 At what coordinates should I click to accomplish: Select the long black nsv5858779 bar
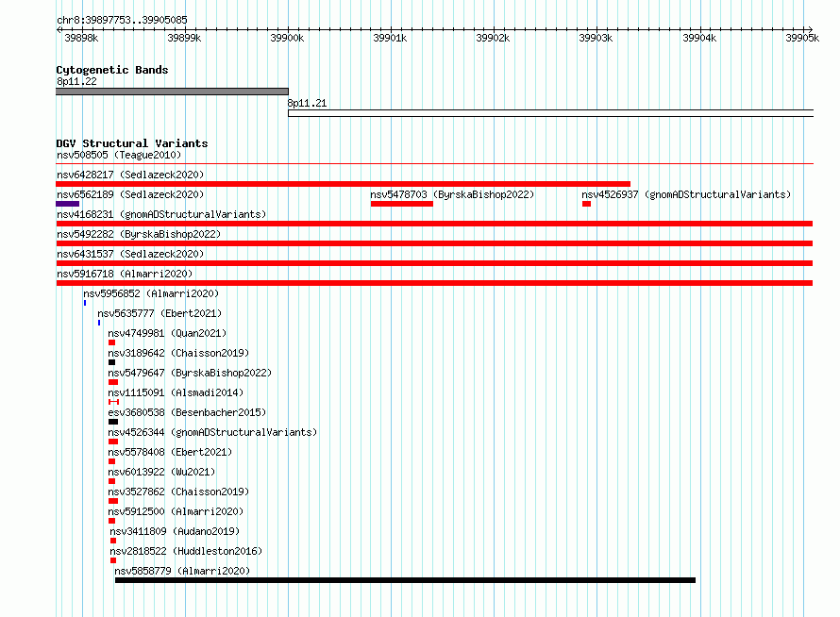click(x=405, y=580)
